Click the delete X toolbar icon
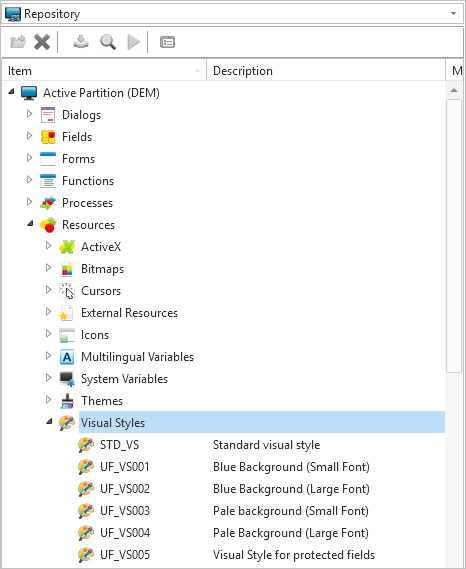The width and height of the screenshot is (466, 569). [42, 42]
